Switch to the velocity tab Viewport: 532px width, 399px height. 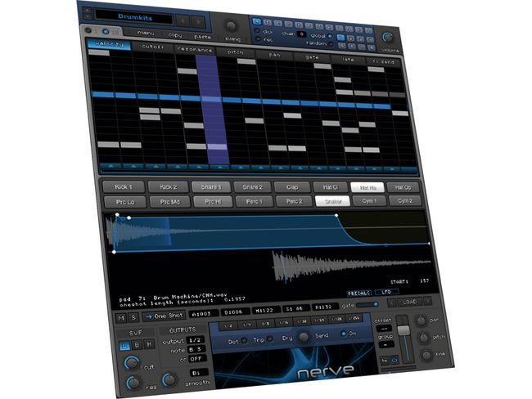pos(109,44)
